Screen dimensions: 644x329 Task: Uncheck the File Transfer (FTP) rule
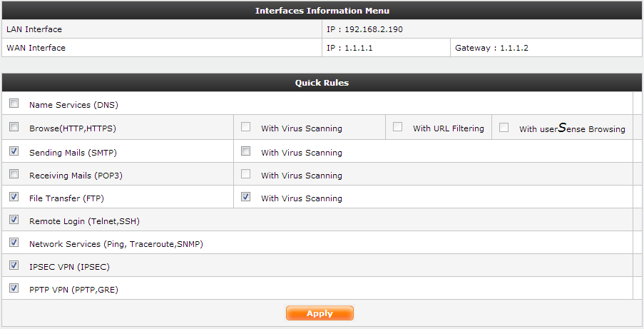(x=14, y=197)
